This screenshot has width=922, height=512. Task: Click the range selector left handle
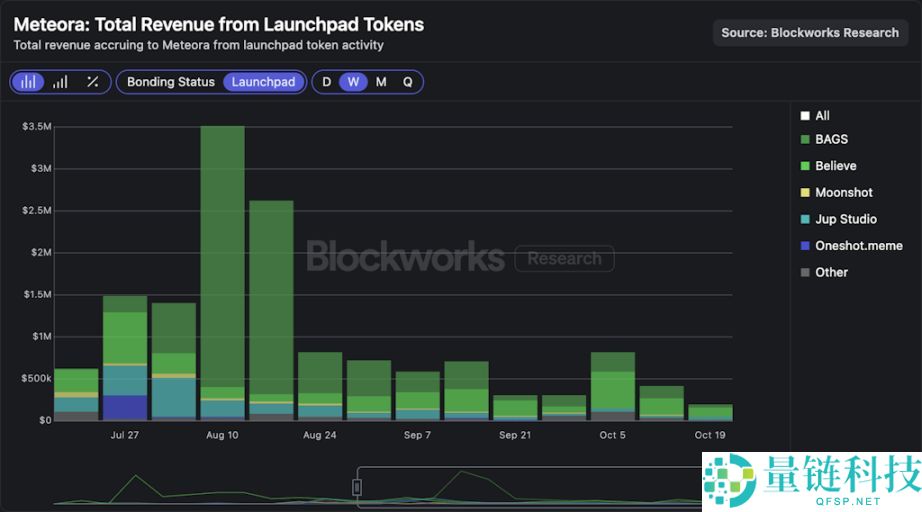pyautogui.click(x=357, y=487)
